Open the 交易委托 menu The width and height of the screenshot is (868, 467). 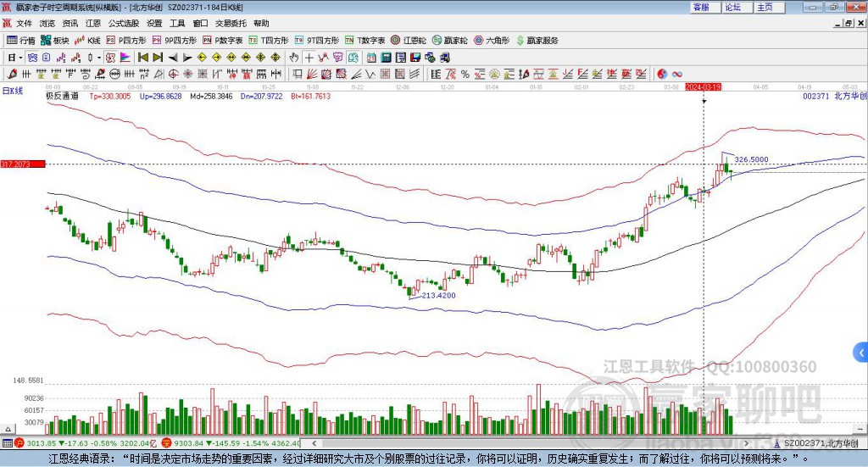[x=231, y=23]
